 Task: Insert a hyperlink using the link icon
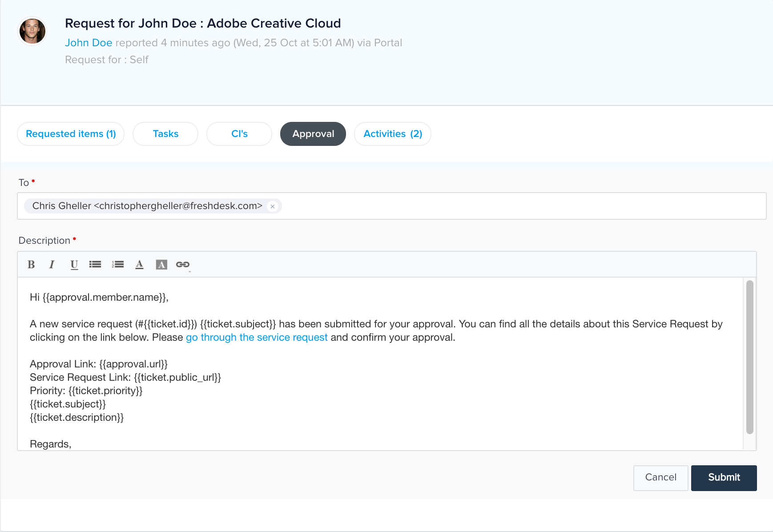[x=182, y=264]
